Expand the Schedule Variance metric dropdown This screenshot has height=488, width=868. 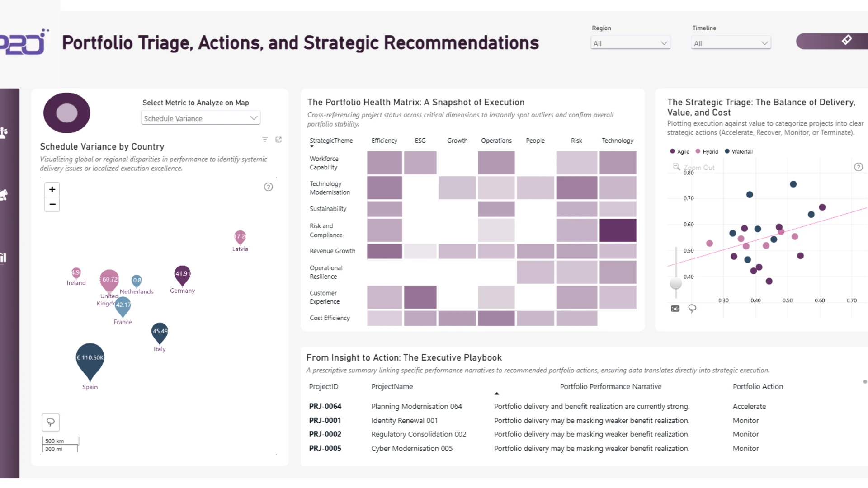201,118
